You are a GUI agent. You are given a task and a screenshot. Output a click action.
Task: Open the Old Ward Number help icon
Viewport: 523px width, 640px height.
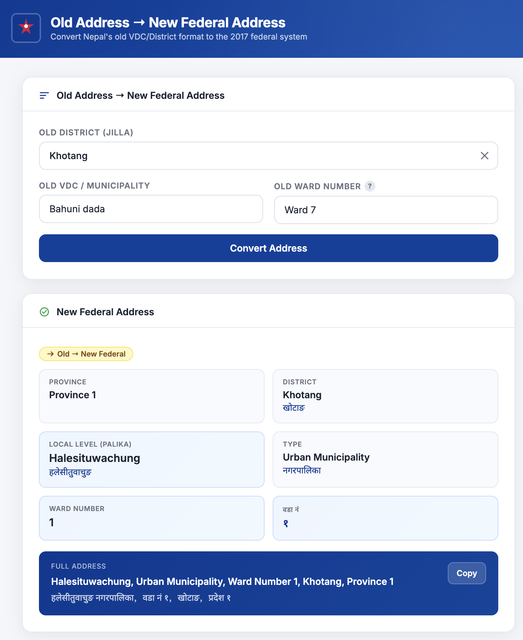(369, 186)
